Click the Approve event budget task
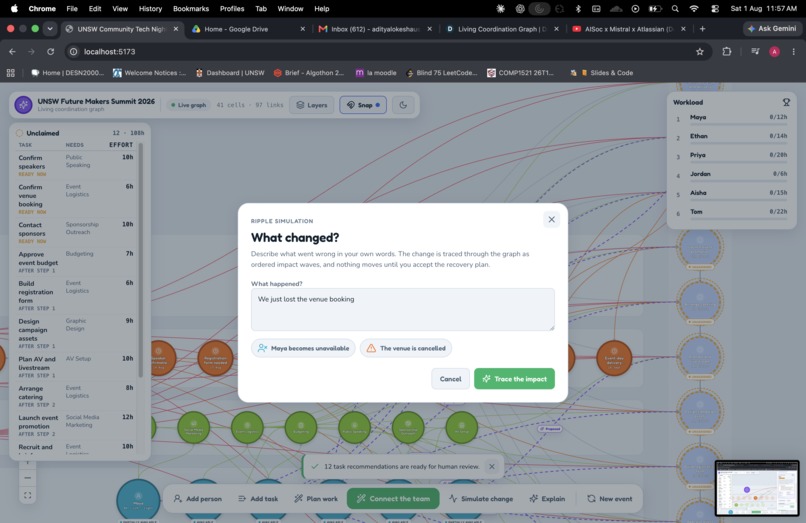Screen dimensions: 806x523 point(76,262)
